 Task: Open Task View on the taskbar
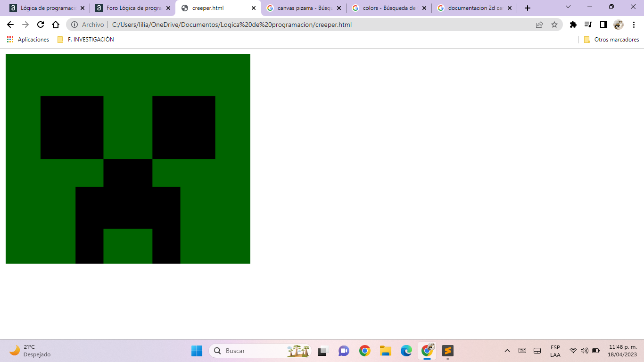(x=322, y=351)
